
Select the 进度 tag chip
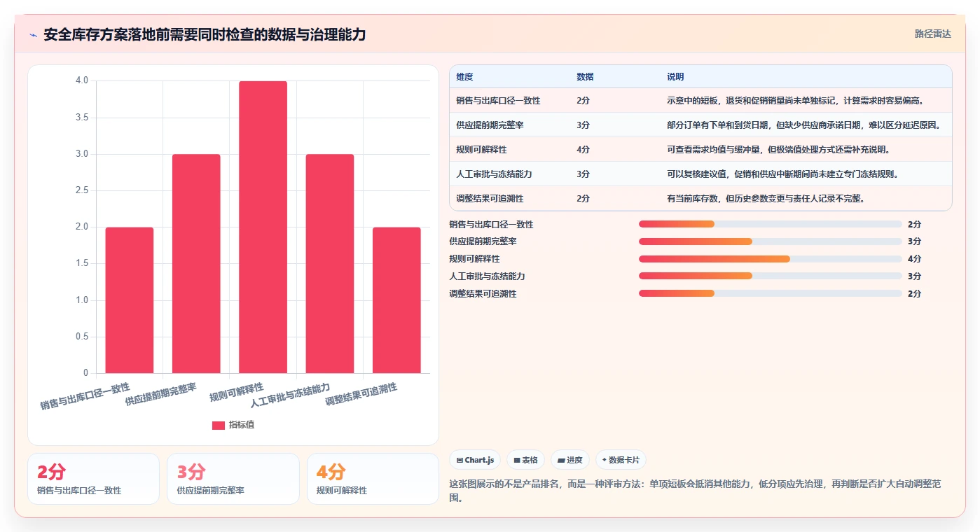570,460
